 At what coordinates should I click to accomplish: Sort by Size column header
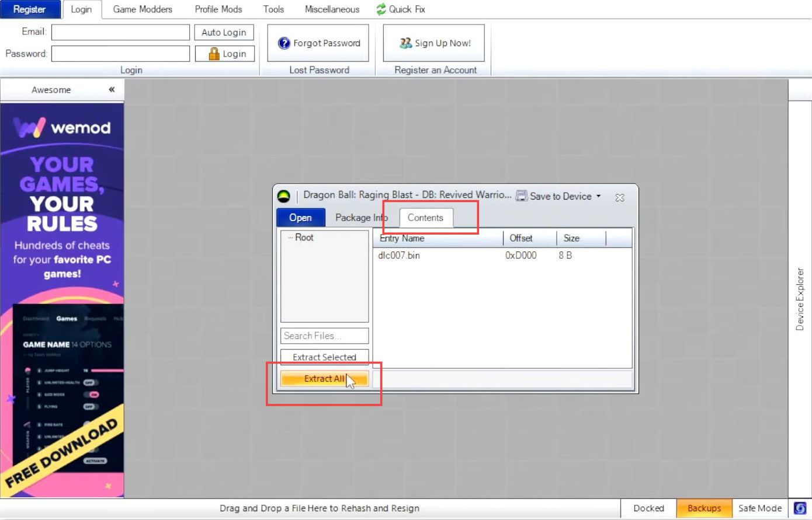pyautogui.click(x=581, y=238)
